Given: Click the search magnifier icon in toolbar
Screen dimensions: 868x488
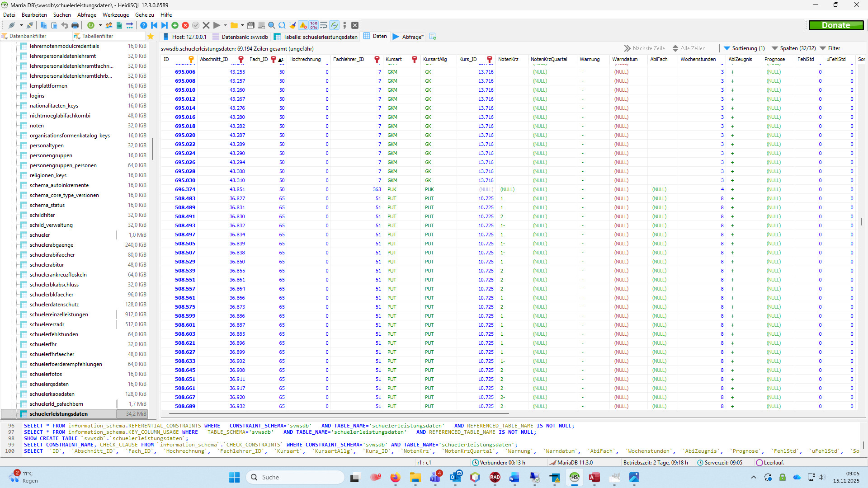Looking at the screenshot, I should tap(271, 25).
